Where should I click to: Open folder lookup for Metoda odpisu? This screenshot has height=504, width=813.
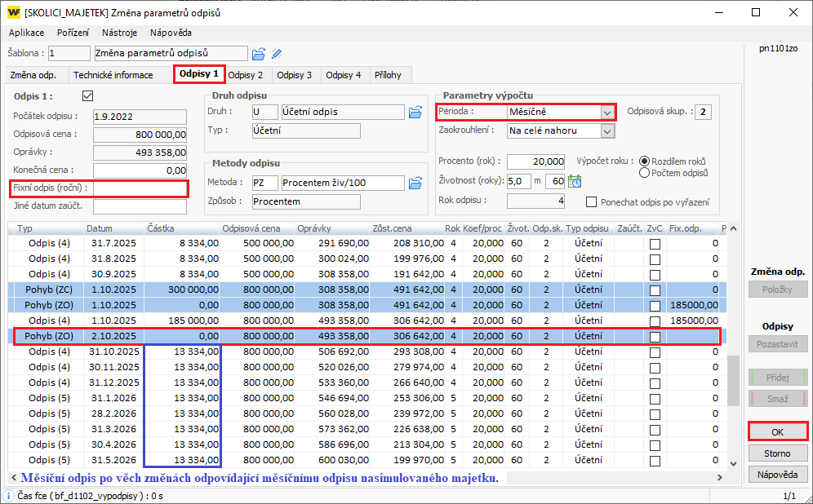pos(415,183)
